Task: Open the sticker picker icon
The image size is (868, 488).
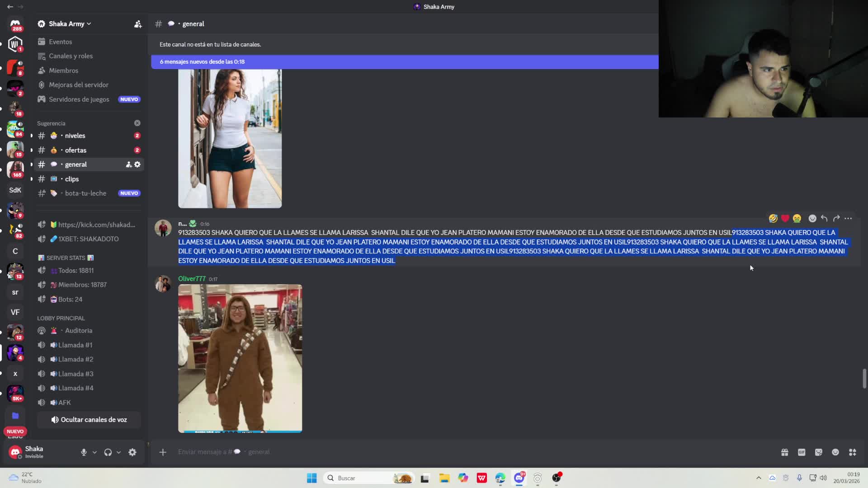Action: [x=818, y=452]
